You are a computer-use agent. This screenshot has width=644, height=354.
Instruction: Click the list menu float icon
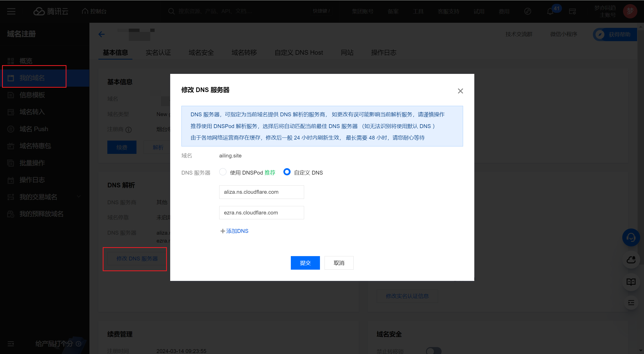[x=631, y=303]
